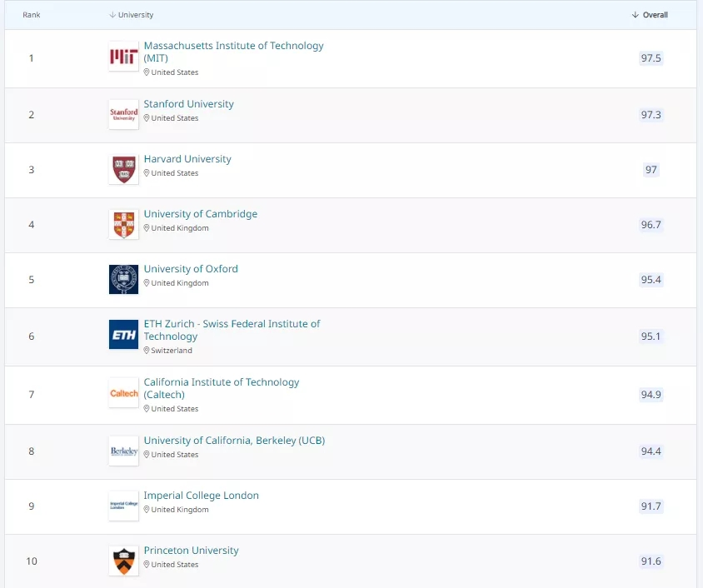Click the 97.5 overall score for MIT
The height and width of the screenshot is (588, 703).
(651, 58)
